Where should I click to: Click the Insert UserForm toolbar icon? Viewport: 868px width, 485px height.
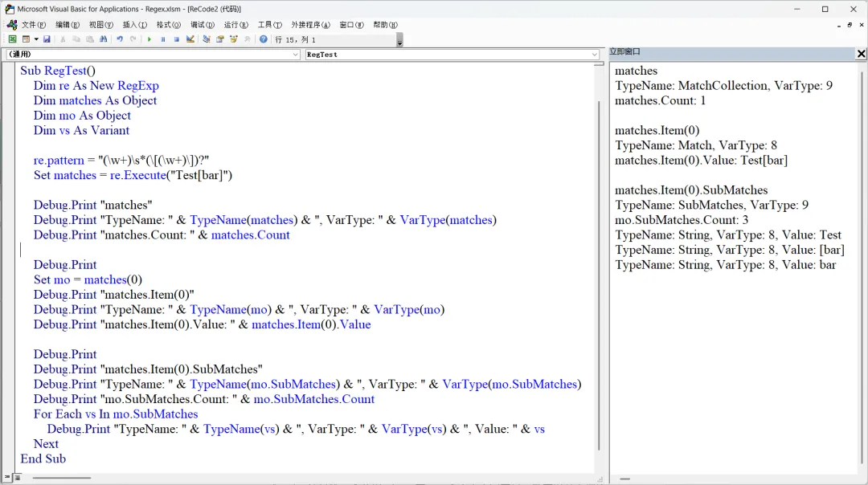pyautogui.click(x=26, y=39)
